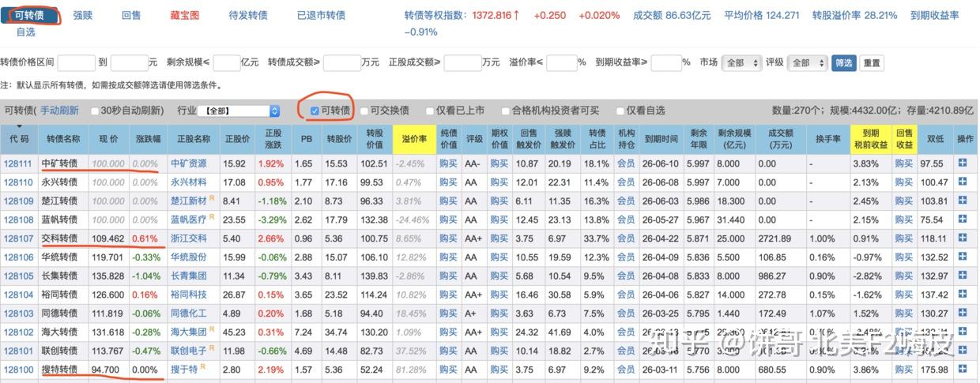Focus the 溢价率 input field
The height and width of the screenshot is (383, 980).
[562, 63]
